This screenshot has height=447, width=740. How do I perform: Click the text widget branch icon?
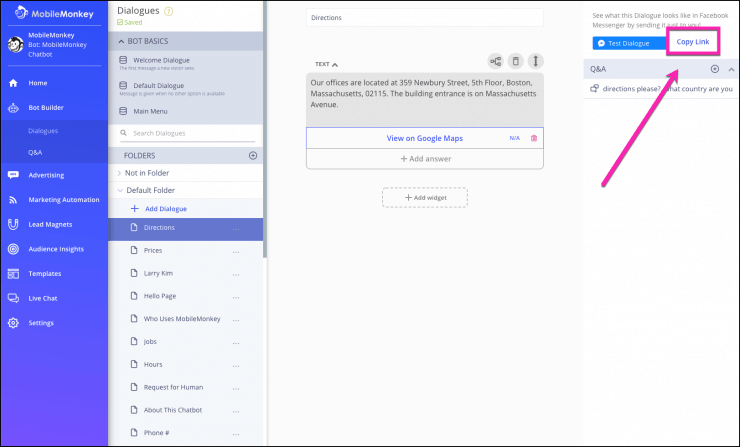point(496,61)
